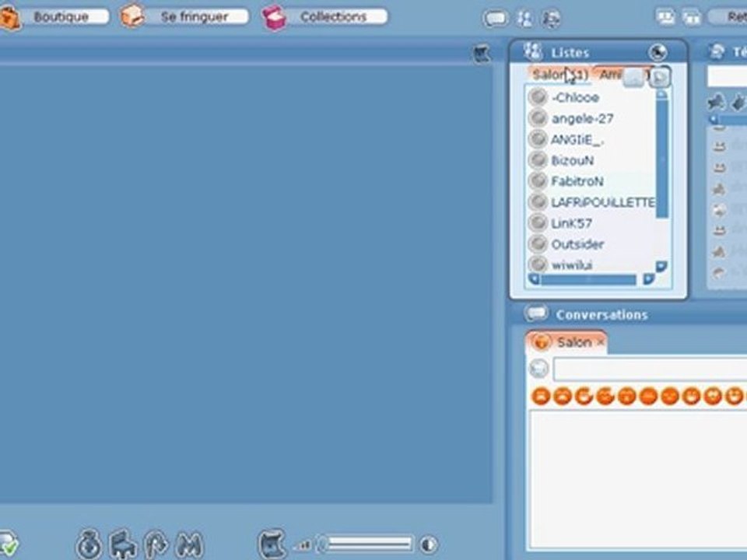Image resolution: width=747 pixels, height=560 pixels.
Task: Click the tab scroll arrow next to Amis
Action: 660,77
